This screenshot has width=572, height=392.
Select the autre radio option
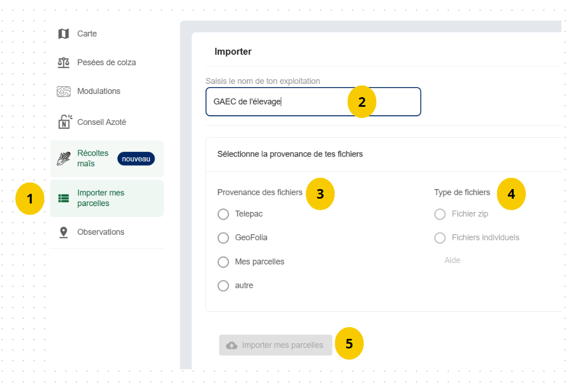[x=223, y=286]
